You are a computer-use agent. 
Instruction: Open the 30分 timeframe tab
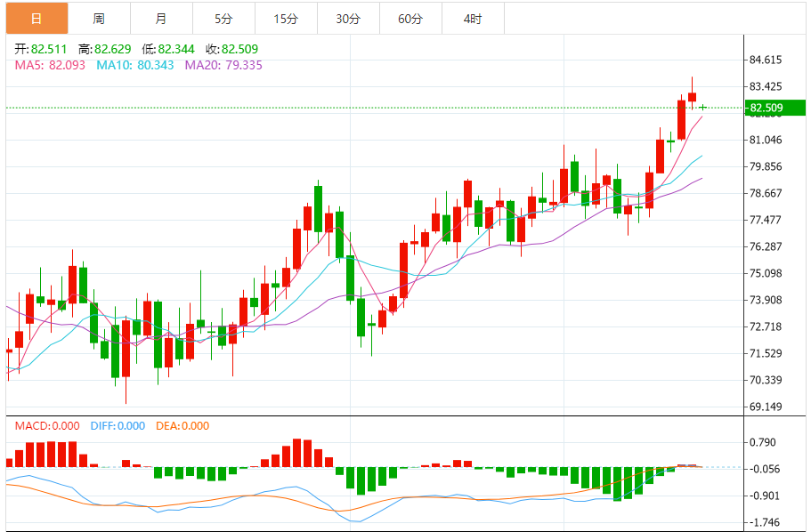348,19
